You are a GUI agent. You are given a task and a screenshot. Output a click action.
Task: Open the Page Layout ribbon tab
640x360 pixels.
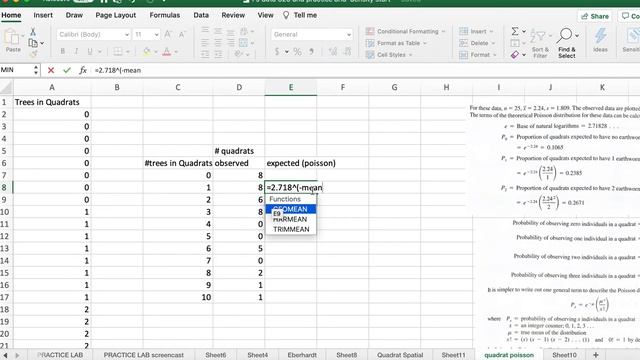(116, 15)
